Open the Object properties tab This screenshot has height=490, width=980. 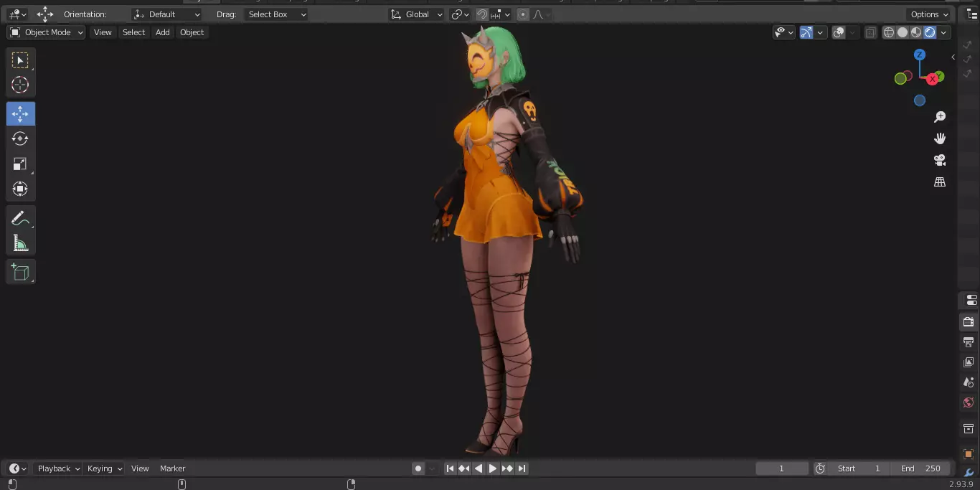point(969,453)
